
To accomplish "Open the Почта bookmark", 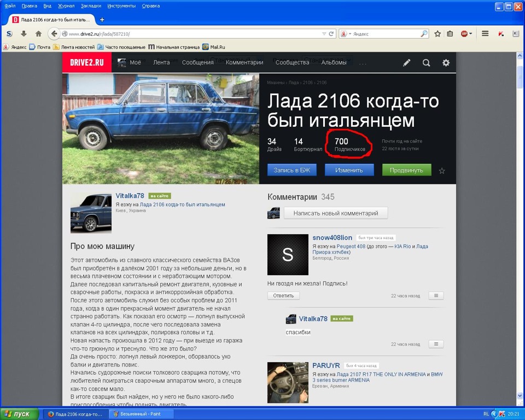I will pyautogui.click(x=39, y=47).
